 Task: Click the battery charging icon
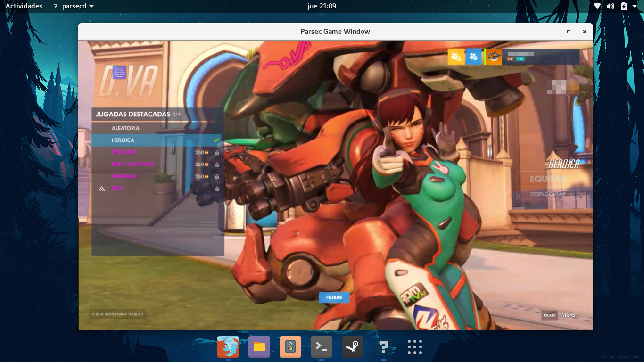(x=624, y=6)
